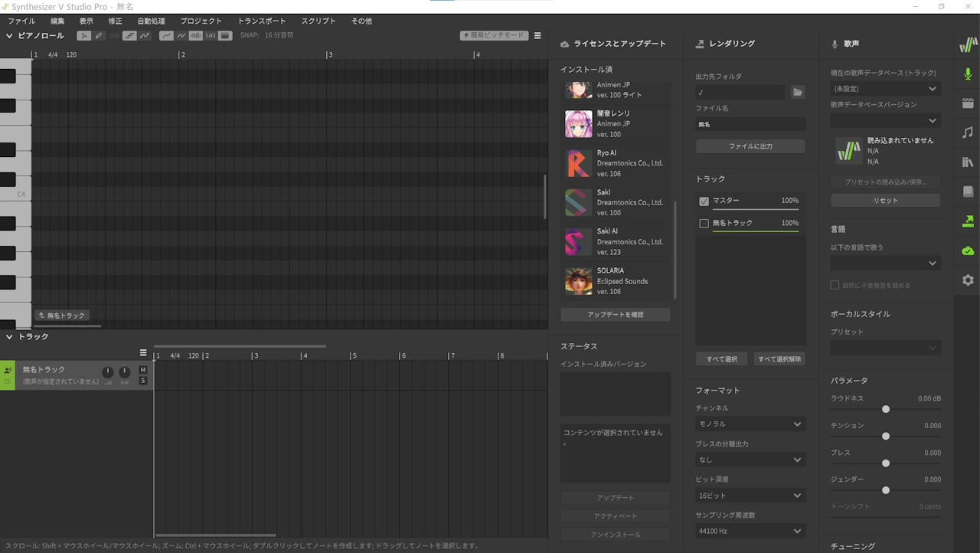The width and height of the screenshot is (980, 553).
Task: Click the ラウドネス slider handle
Action: (x=886, y=409)
